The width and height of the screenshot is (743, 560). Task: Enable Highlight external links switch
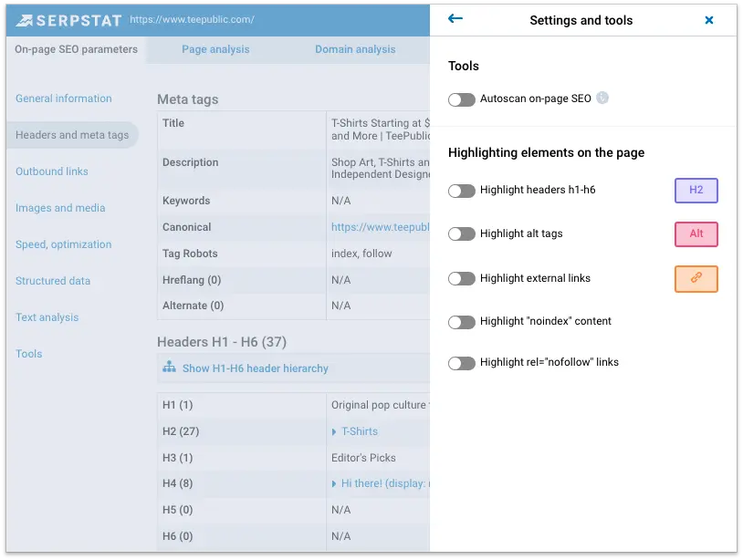[462, 279]
